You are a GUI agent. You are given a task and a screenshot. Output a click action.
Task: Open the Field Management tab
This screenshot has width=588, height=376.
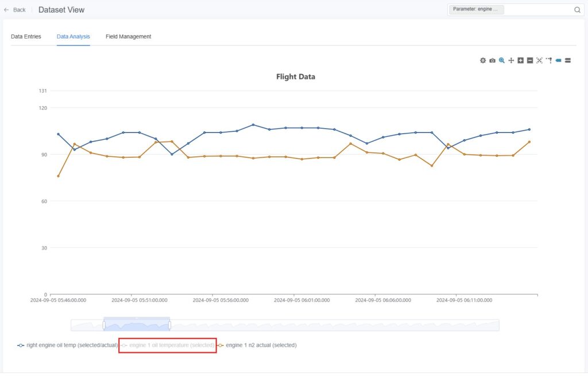tap(128, 36)
